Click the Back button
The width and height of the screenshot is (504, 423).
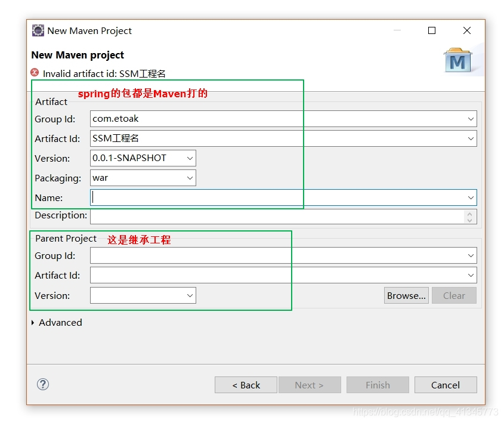coord(246,385)
